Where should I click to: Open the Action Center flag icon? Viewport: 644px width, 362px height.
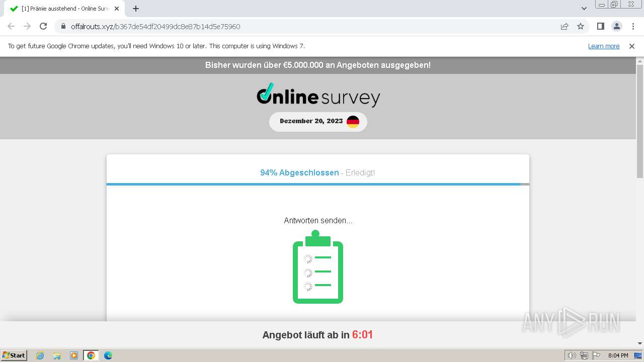(596, 355)
